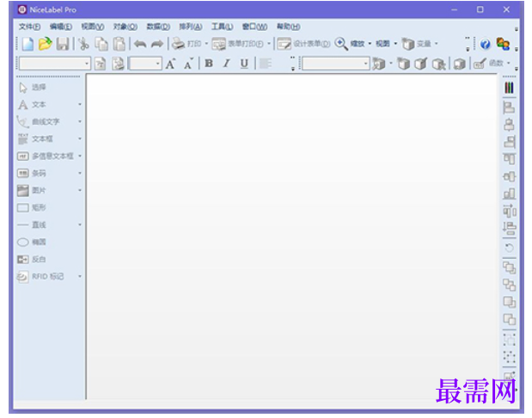Open the Help (帮助) menu
This screenshot has width=532, height=418.
pyautogui.click(x=289, y=27)
